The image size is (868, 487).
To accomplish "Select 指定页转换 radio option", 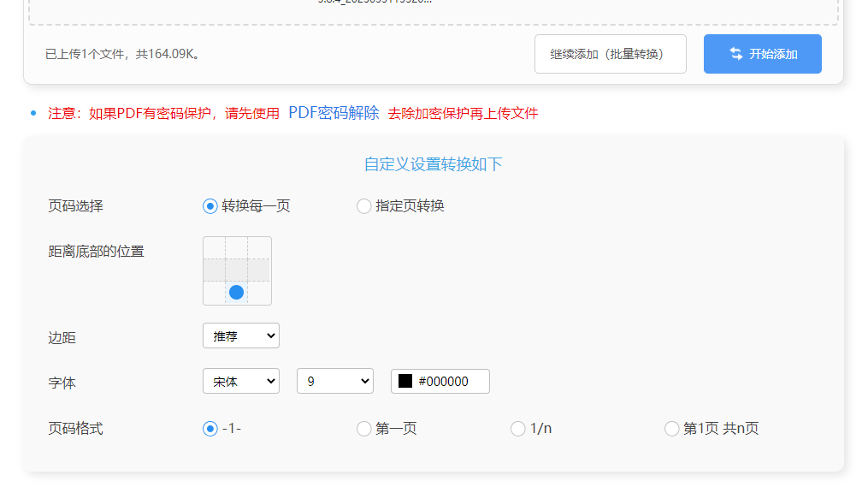I will point(363,206).
